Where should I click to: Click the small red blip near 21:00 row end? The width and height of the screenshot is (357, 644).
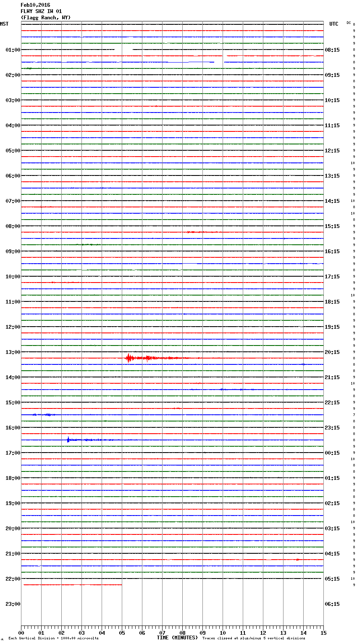(298, 560)
